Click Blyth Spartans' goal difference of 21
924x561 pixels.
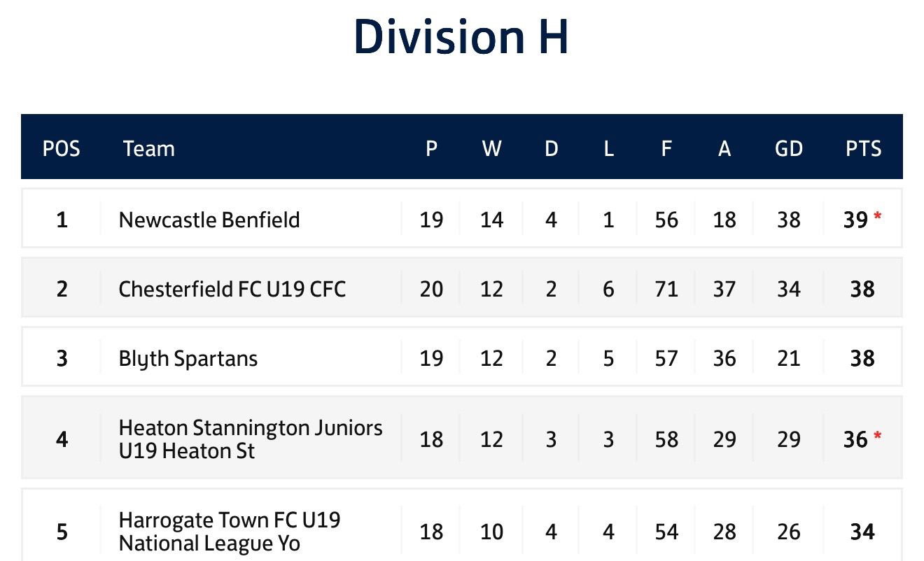pyautogui.click(x=789, y=359)
